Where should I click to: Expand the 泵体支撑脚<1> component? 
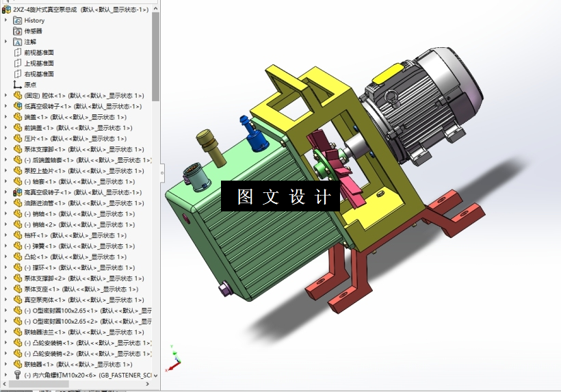coord(5,149)
